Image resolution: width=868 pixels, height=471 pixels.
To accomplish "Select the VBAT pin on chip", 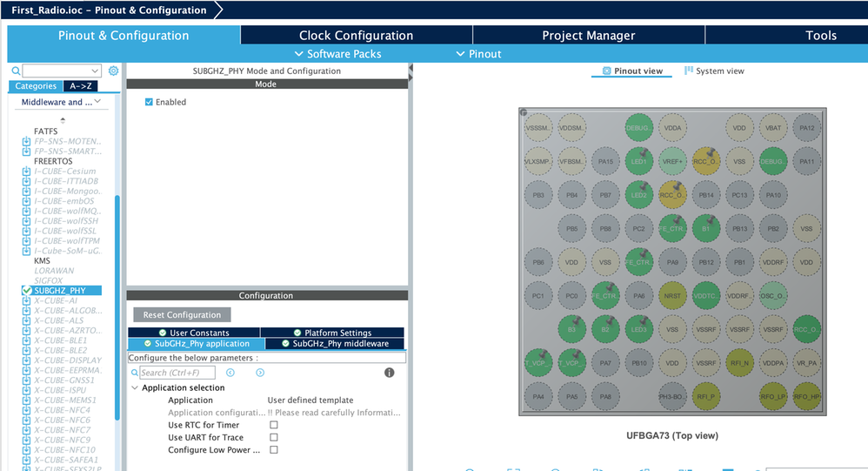I will pyautogui.click(x=773, y=128).
